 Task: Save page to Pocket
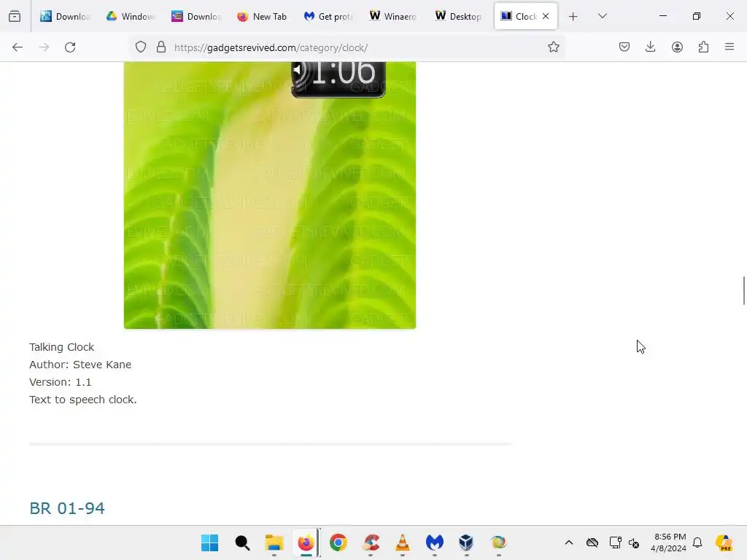(x=624, y=47)
